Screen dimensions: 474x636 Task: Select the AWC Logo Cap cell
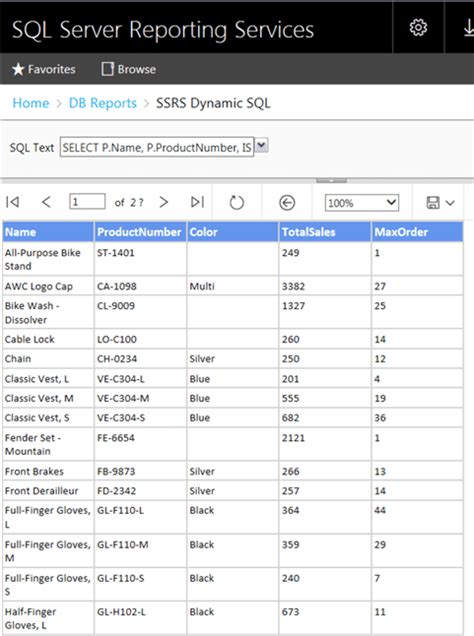48,286
